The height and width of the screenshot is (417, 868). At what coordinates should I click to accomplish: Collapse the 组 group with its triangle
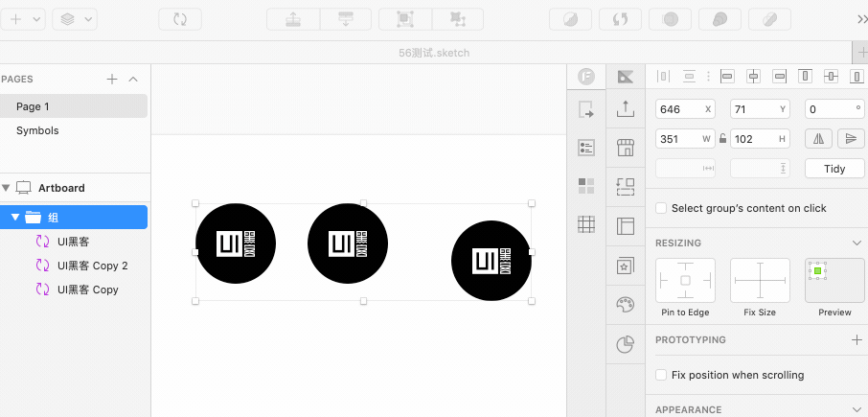[x=15, y=217]
